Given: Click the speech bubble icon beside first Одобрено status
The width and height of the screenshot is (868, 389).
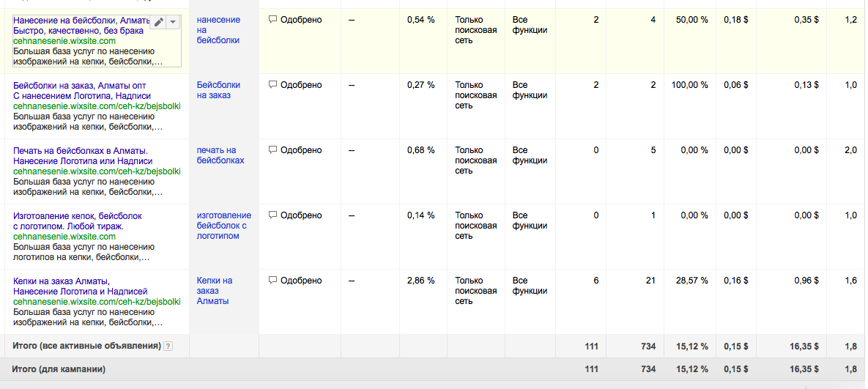Looking at the screenshot, I should (272, 20).
